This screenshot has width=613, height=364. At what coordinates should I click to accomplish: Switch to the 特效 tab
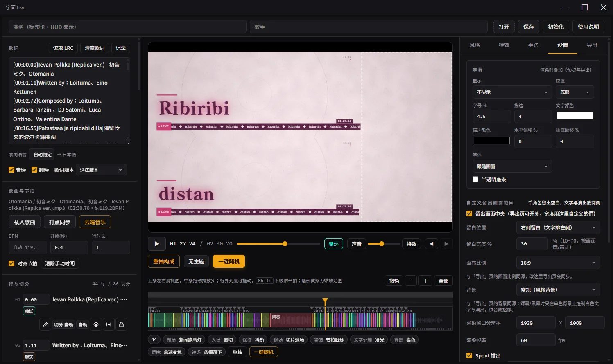[504, 45]
